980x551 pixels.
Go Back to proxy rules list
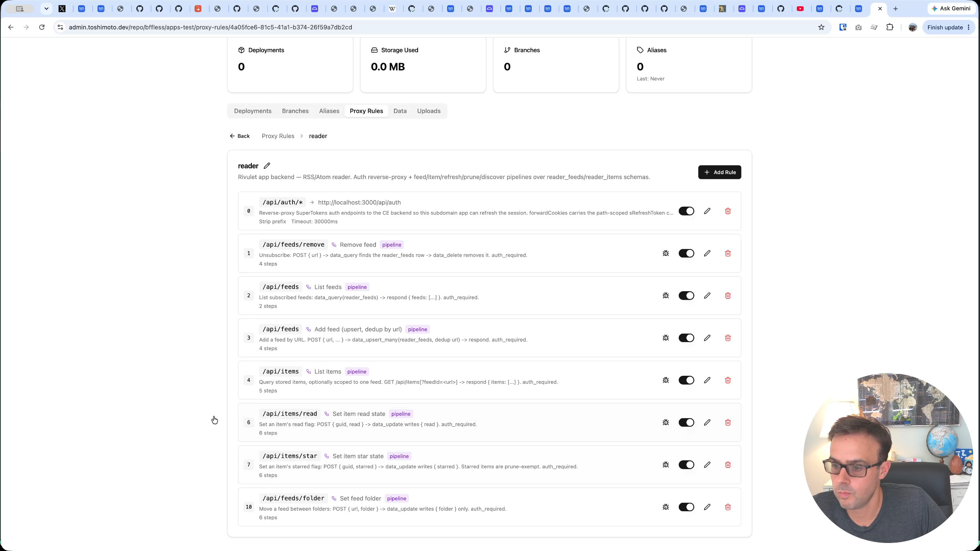point(240,136)
